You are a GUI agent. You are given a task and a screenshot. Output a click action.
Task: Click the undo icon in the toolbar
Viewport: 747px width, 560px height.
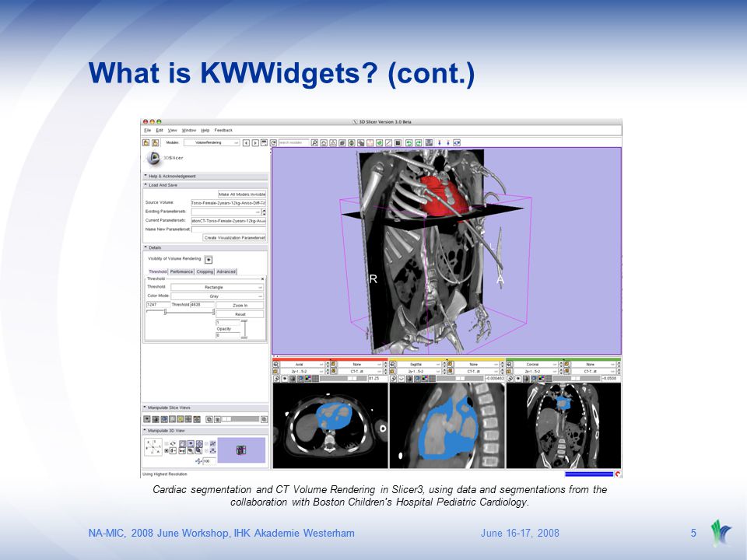click(x=409, y=143)
